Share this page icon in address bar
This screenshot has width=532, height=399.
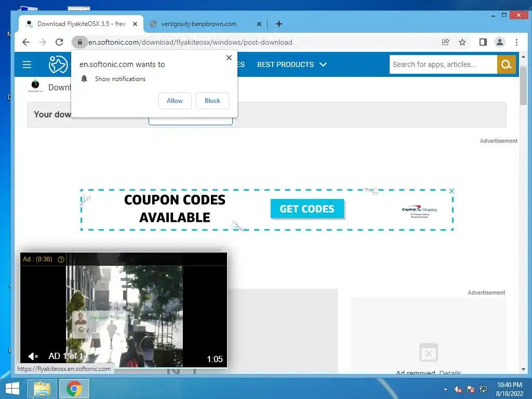445,42
